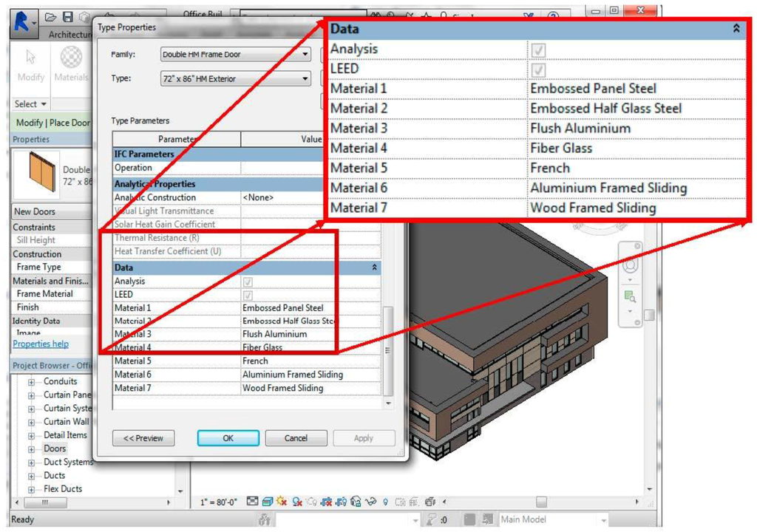
Task: Click the Properties help link
Action: tap(41, 344)
